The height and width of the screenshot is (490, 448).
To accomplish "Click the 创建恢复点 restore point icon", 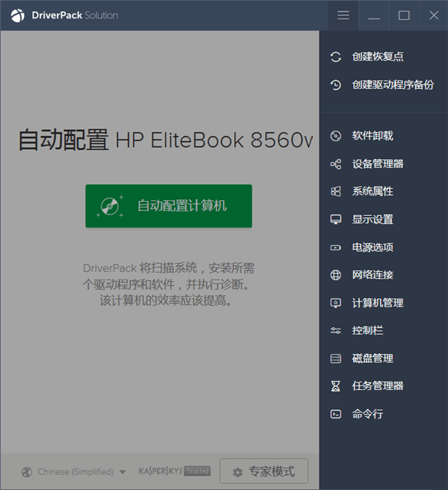I will [x=335, y=57].
